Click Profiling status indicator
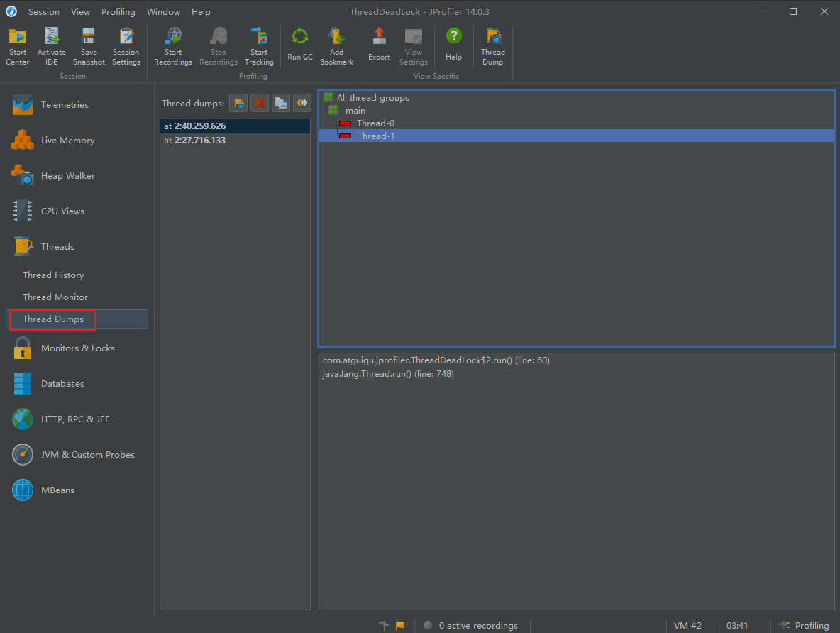The height and width of the screenshot is (633, 840). pyautogui.click(x=804, y=625)
